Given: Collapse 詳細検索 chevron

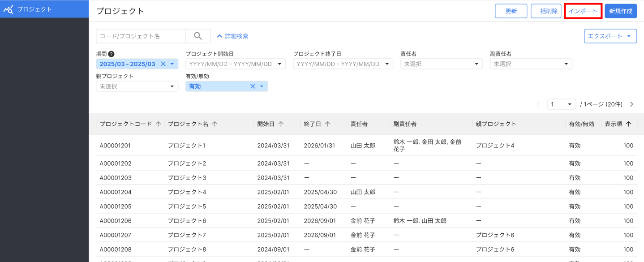Looking at the screenshot, I should [x=219, y=36].
